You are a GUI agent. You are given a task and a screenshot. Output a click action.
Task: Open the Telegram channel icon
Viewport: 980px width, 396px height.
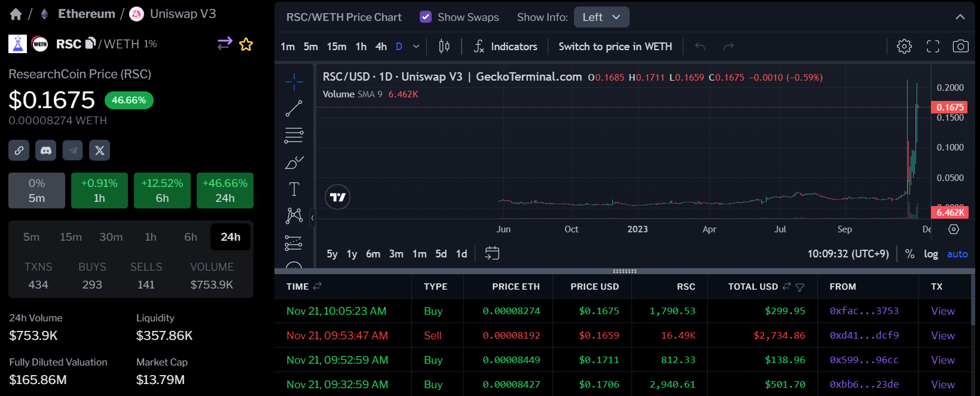coord(73,151)
